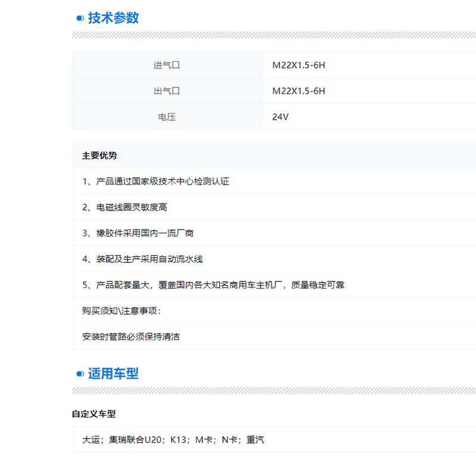The image size is (476, 476).
Task: Select the vehicle list starting with 大运
Action: pyautogui.click(x=173, y=440)
